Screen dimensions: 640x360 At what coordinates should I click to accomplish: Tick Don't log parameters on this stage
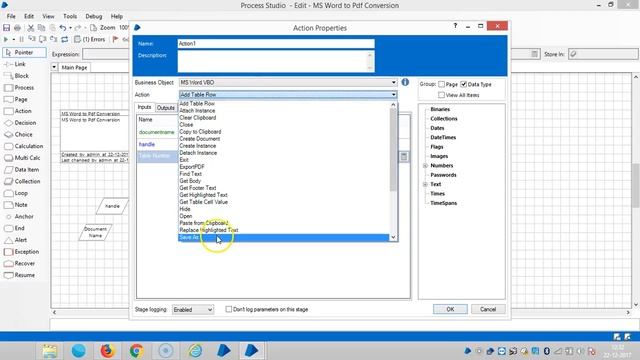coord(229,309)
